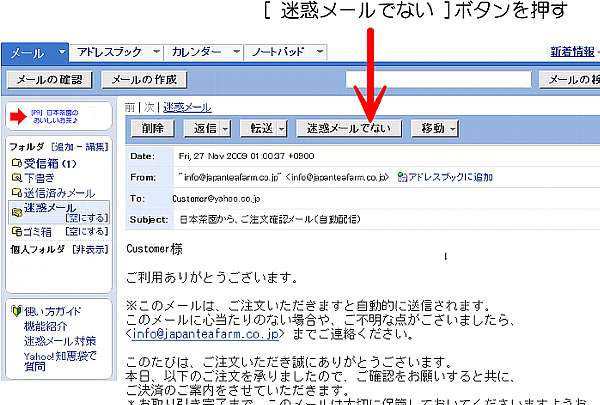Open the メール tab dropdown arrow
Viewport: 600px width, 405px height.
[x=61, y=51]
